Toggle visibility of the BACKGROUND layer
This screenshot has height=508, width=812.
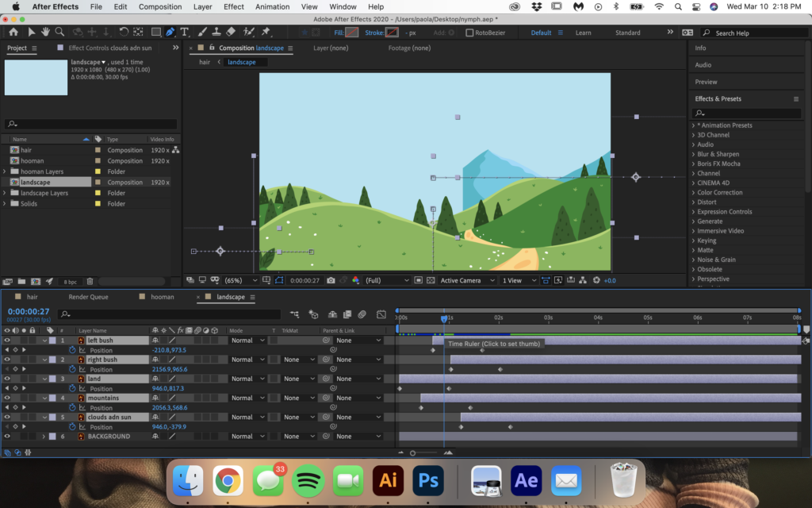click(x=7, y=437)
